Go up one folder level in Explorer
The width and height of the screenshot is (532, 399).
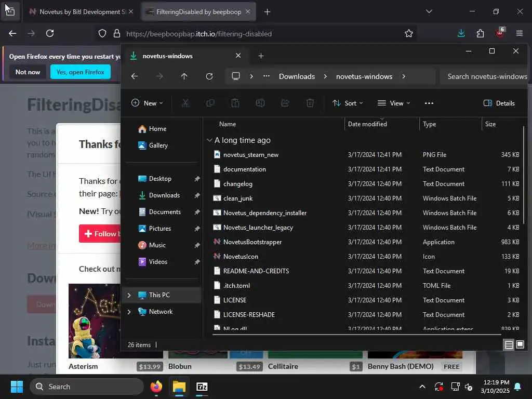[x=184, y=76]
